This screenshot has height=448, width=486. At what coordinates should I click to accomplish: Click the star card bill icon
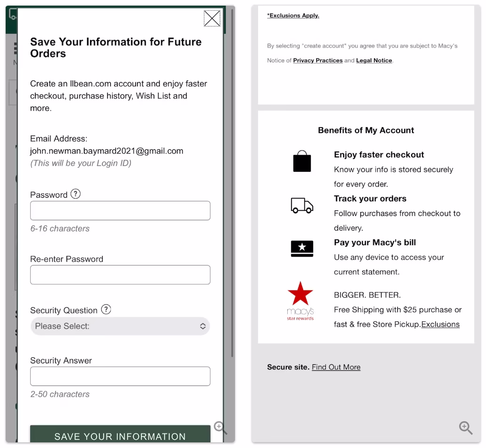302,248
